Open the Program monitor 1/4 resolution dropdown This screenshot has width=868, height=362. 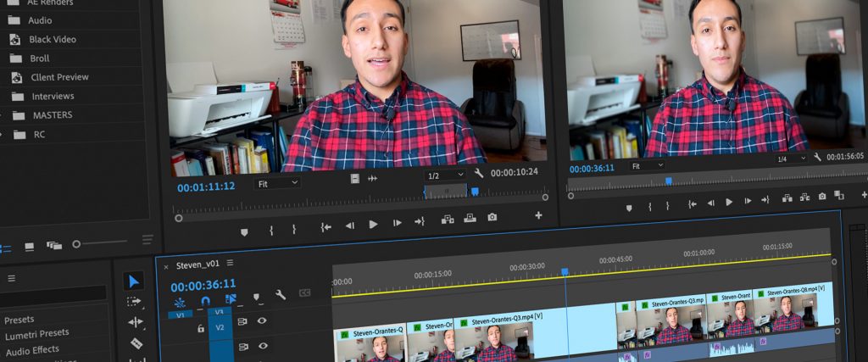(791, 159)
